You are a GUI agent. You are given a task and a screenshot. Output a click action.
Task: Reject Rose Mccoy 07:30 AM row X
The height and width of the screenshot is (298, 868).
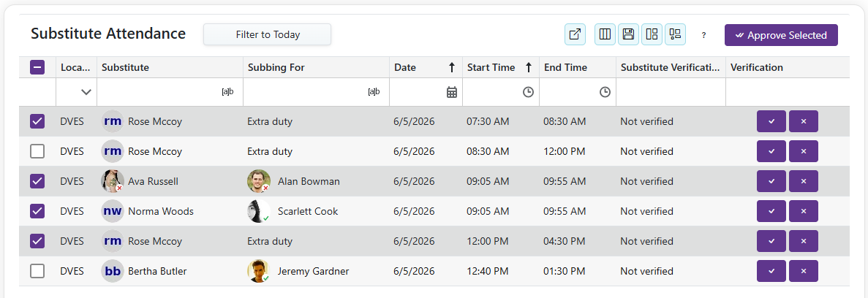(x=803, y=121)
